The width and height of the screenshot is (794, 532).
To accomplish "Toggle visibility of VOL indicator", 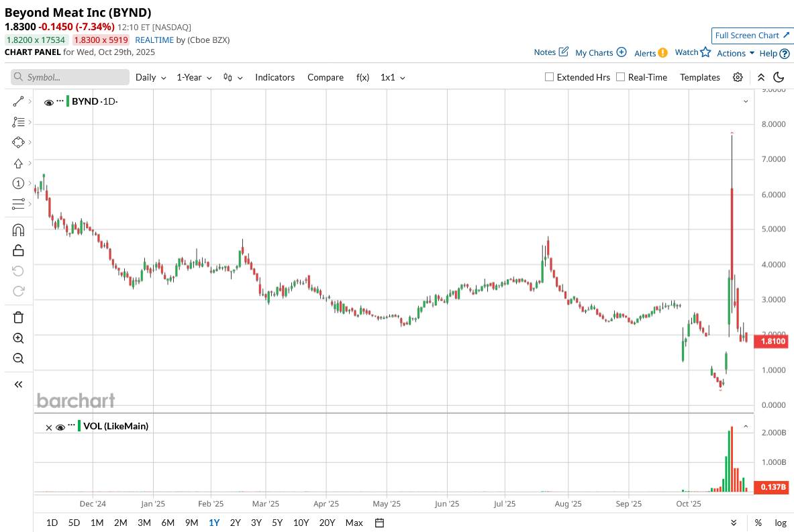I will pyautogui.click(x=60, y=427).
